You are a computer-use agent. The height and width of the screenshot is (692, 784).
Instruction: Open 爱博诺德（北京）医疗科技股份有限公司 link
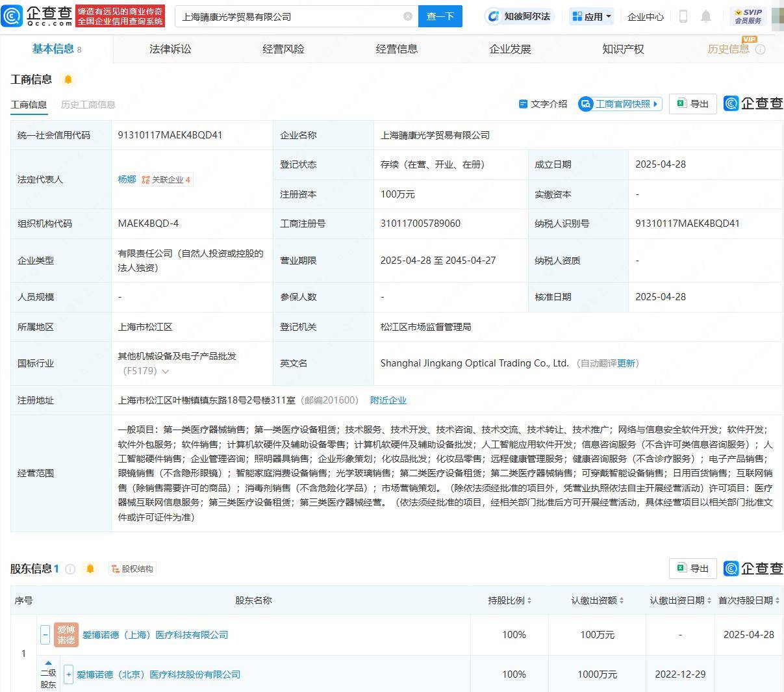[x=158, y=674]
